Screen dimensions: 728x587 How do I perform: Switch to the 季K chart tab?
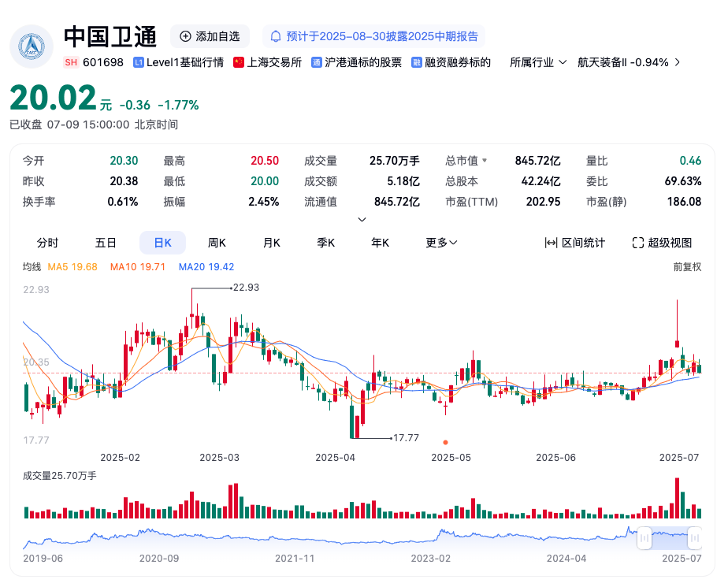click(326, 243)
